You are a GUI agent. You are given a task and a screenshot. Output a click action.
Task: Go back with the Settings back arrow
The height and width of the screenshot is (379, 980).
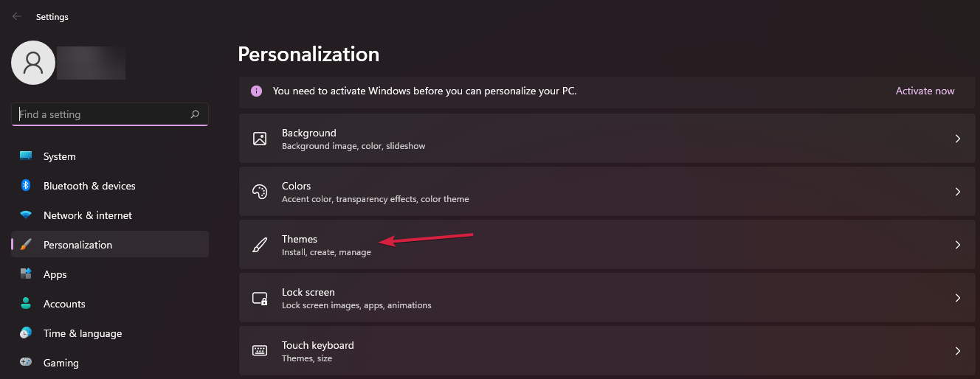coord(16,16)
